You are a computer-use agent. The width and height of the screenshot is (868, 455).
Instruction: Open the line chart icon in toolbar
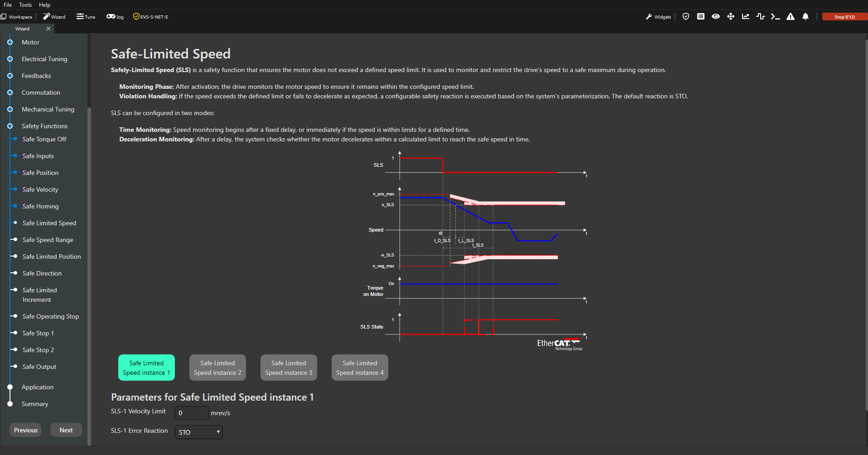pyautogui.click(x=745, y=17)
